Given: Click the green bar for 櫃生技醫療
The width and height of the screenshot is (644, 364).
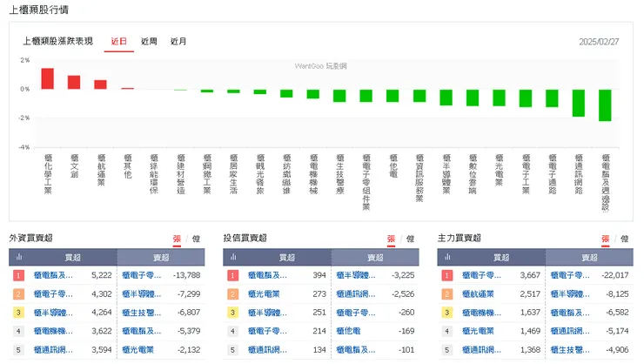Looking at the screenshot, I should tap(339, 96).
